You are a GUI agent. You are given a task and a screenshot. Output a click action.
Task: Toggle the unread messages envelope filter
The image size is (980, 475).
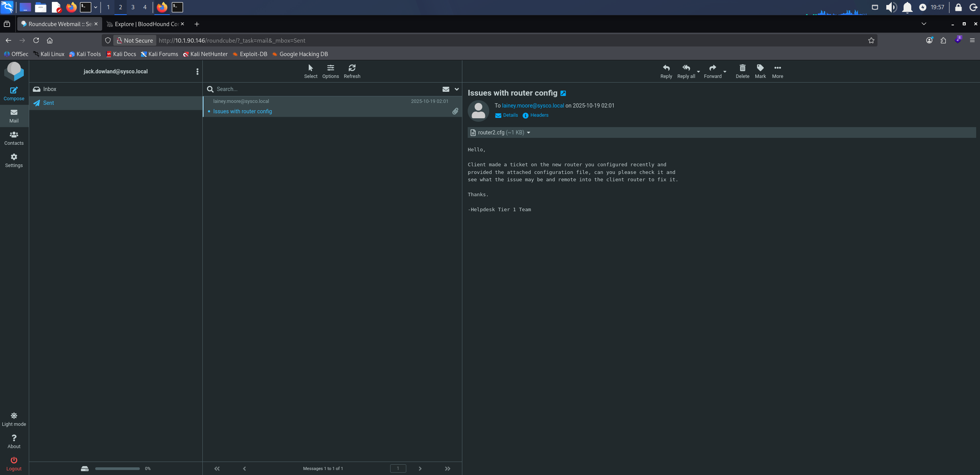(445, 89)
